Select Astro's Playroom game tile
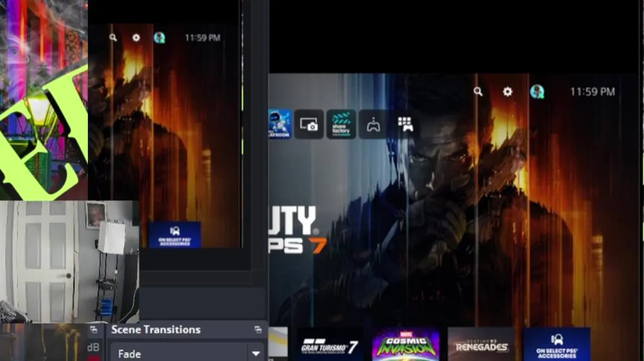 [x=280, y=124]
